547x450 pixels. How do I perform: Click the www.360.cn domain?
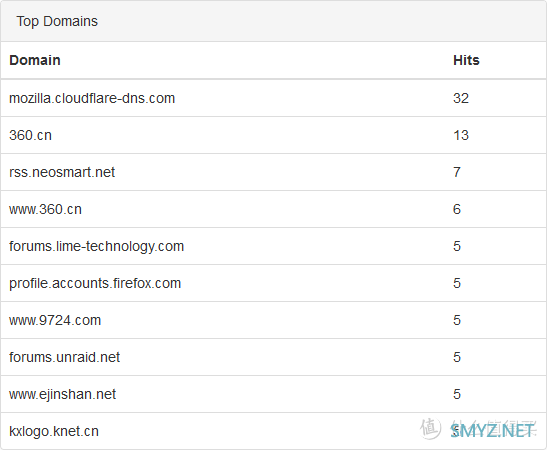[45, 209]
